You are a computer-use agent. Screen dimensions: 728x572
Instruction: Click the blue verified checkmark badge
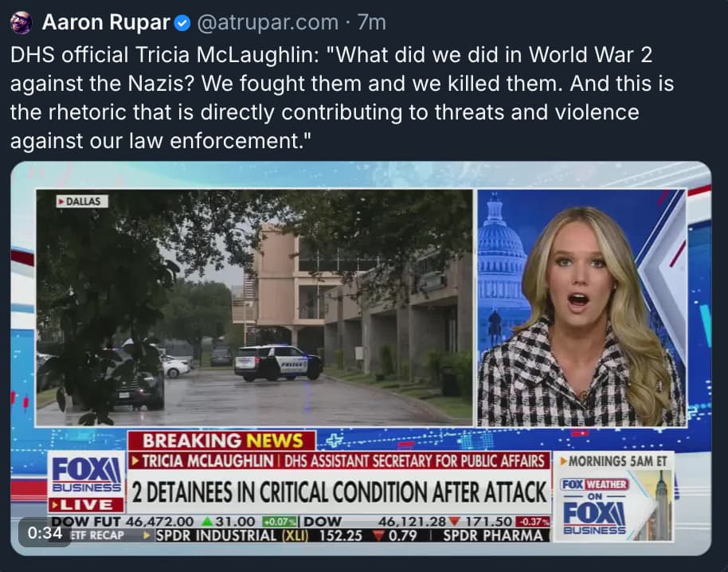(x=182, y=23)
